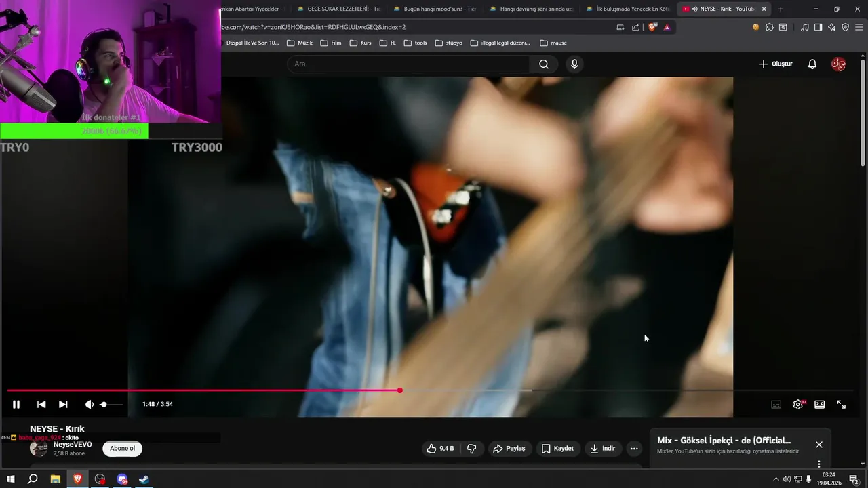Pause the YouTube video
The height and width of the screenshot is (488, 868).
[16, 404]
